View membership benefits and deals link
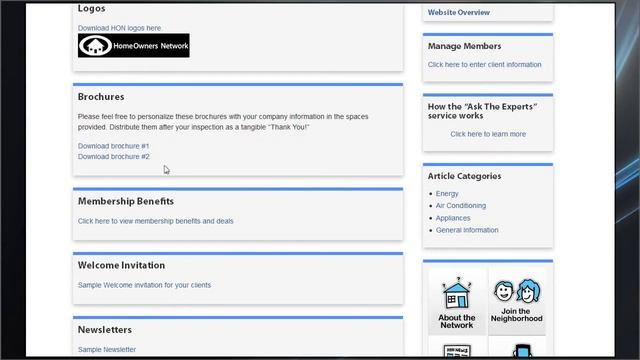 coord(156,221)
